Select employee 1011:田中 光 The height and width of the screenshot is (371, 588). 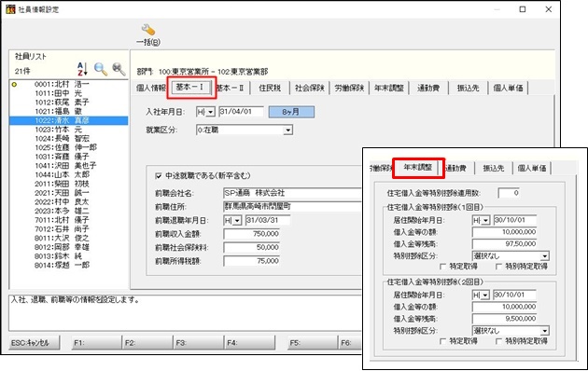[58, 93]
